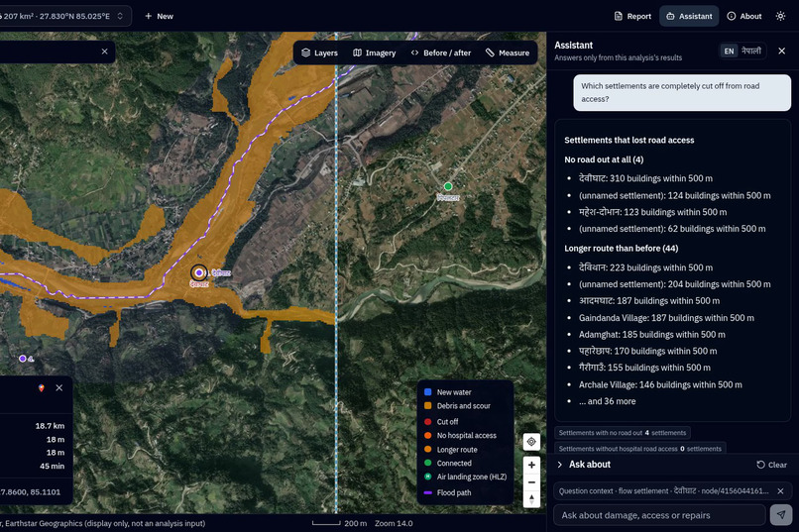The image size is (799, 532).
Task: Click '... and 36 more' list item
Action: tap(607, 401)
